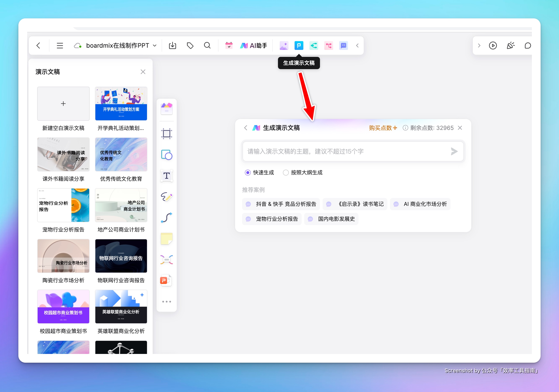The height and width of the screenshot is (392, 559).
Task: Open 地产公司商业计划书 template thumbnail
Action: tap(121, 205)
